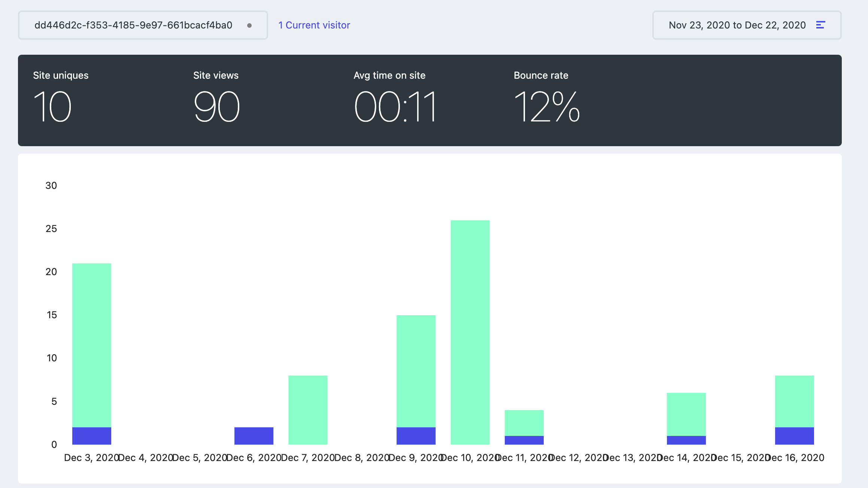Viewport: 868px width, 488px height.
Task: Click the Dec 3 green views bar
Action: click(92, 345)
